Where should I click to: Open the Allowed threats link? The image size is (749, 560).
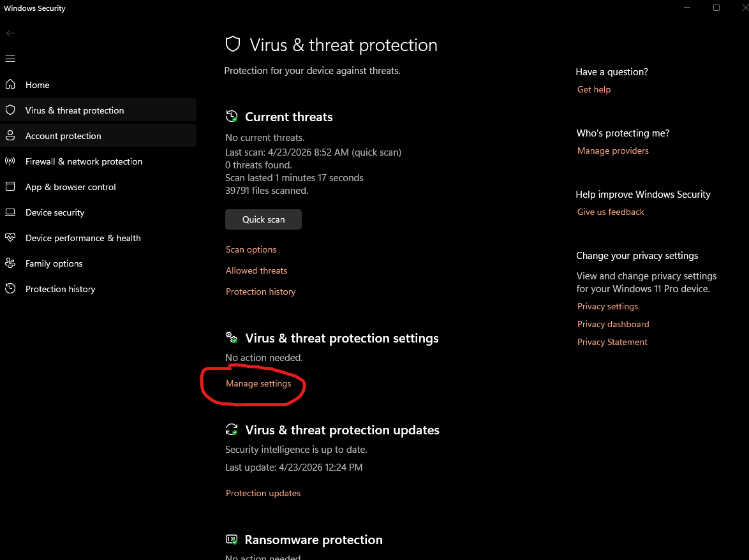[256, 270]
